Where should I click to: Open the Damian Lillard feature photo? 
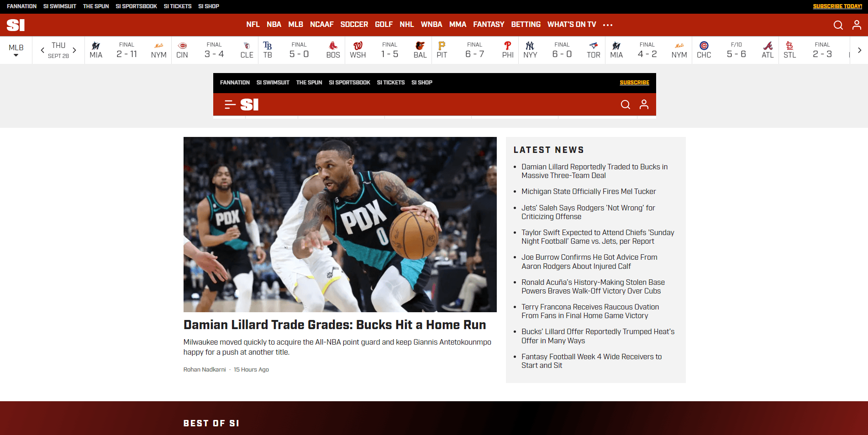pos(340,225)
